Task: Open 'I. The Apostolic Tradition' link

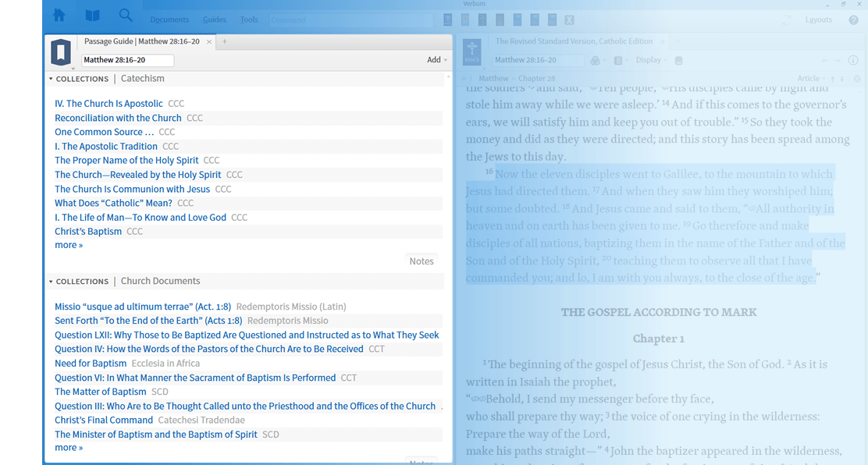Action: 105,146
